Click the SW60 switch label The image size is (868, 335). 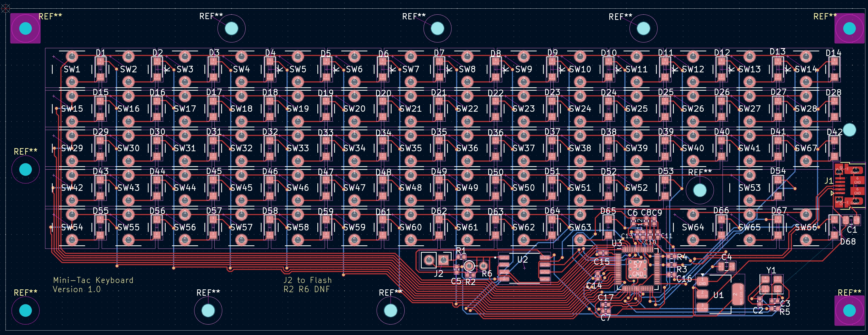(x=411, y=228)
